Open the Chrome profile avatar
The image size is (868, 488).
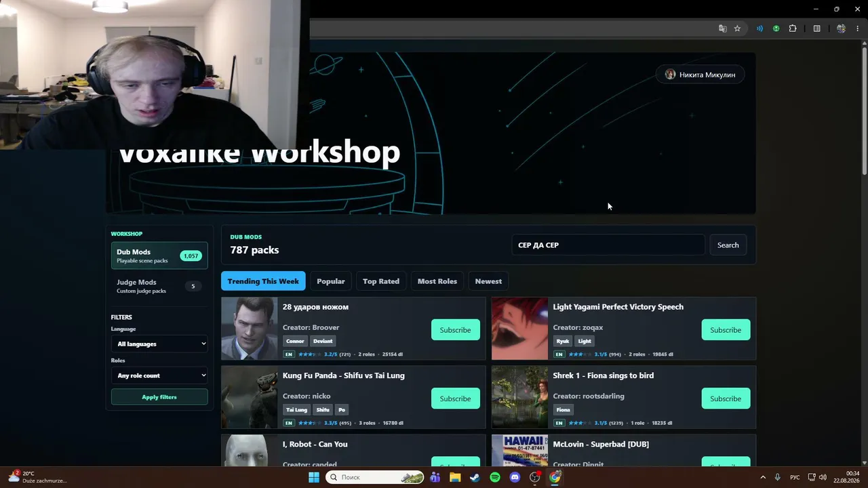[841, 28]
